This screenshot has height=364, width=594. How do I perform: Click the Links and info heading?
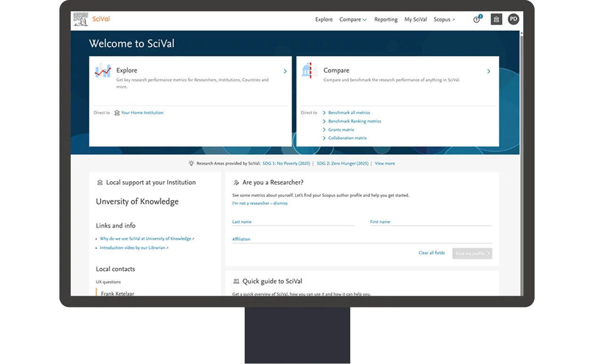[115, 225]
